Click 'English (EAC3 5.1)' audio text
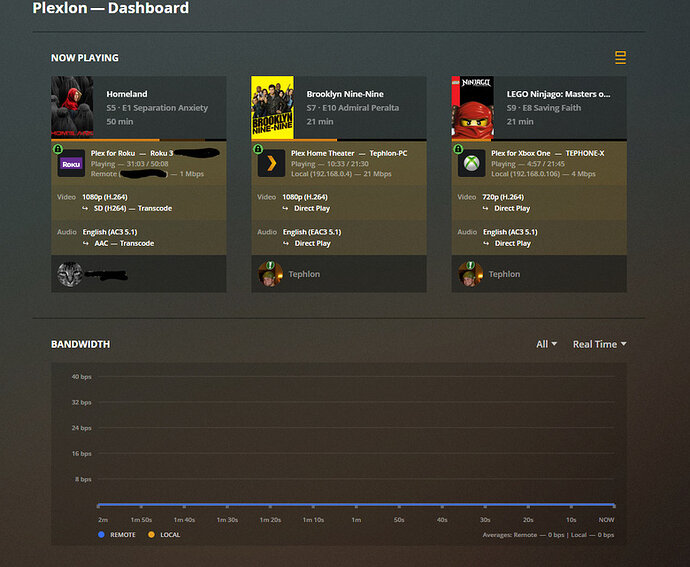The width and height of the screenshot is (690, 567). [312, 232]
